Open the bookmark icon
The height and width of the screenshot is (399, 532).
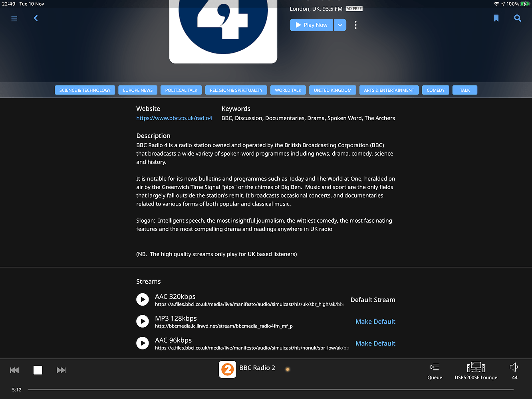[x=496, y=18]
